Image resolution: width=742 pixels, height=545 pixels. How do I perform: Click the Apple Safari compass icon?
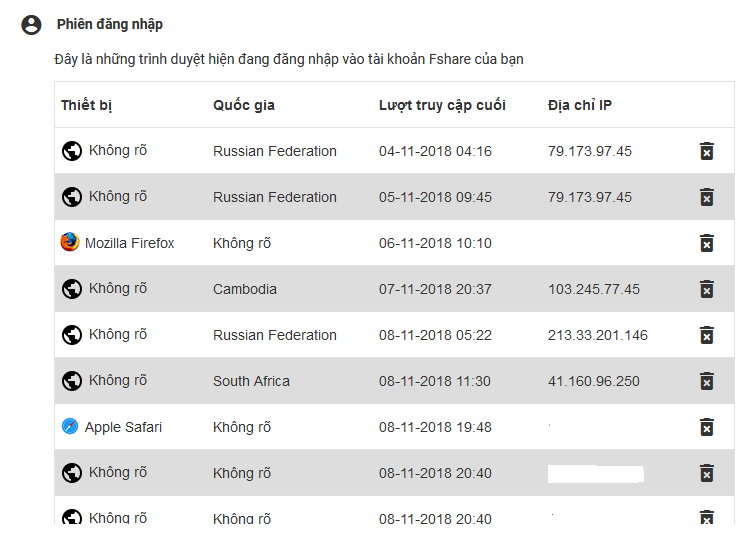(70, 426)
